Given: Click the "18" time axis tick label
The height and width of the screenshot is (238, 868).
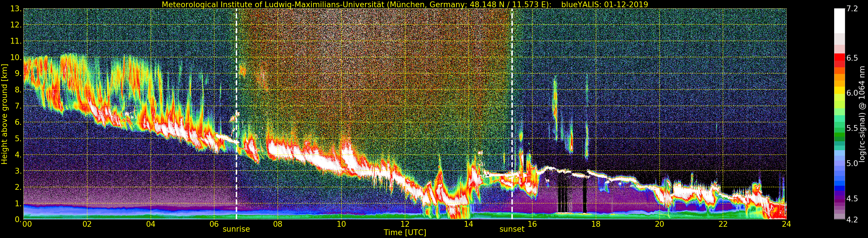Looking at the screenshot, I should coord(596,224).
